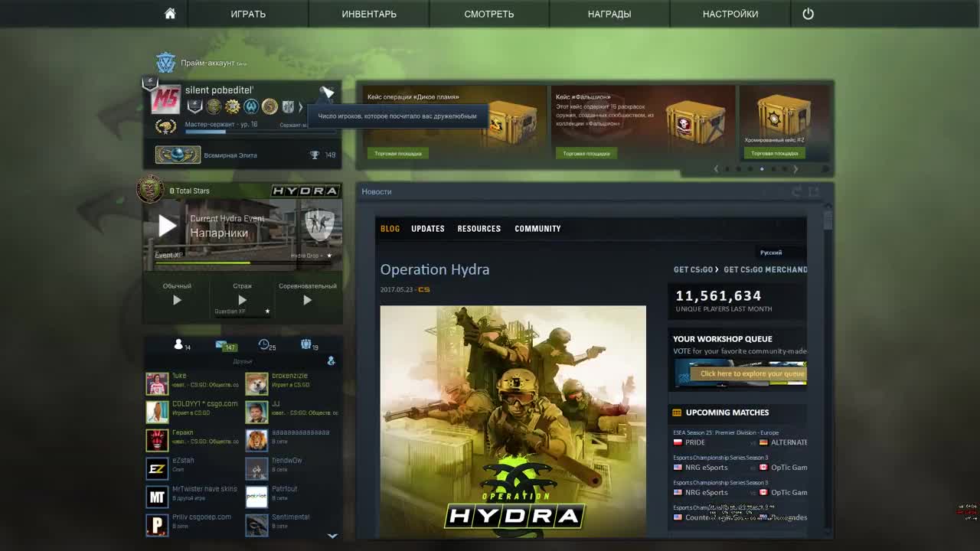Click the rank XP progress bar
The width and height of the screenshot is (980, 551).
click(x=260, y=132)
